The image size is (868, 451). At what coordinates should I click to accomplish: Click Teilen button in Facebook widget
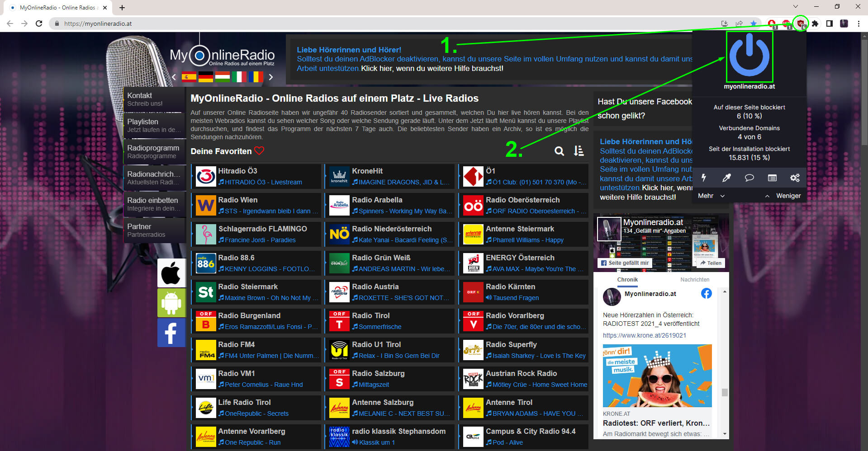tap(711, 263)
